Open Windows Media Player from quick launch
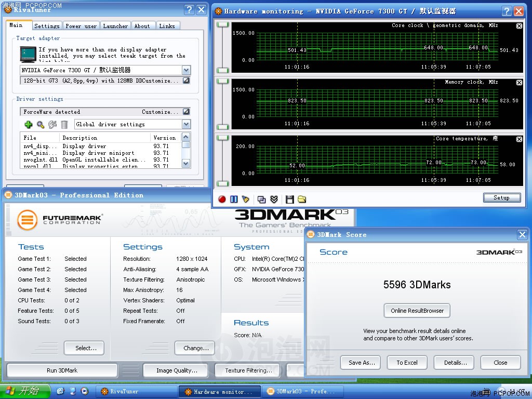Viewport: 532px width, 399px height. (85, 391)
